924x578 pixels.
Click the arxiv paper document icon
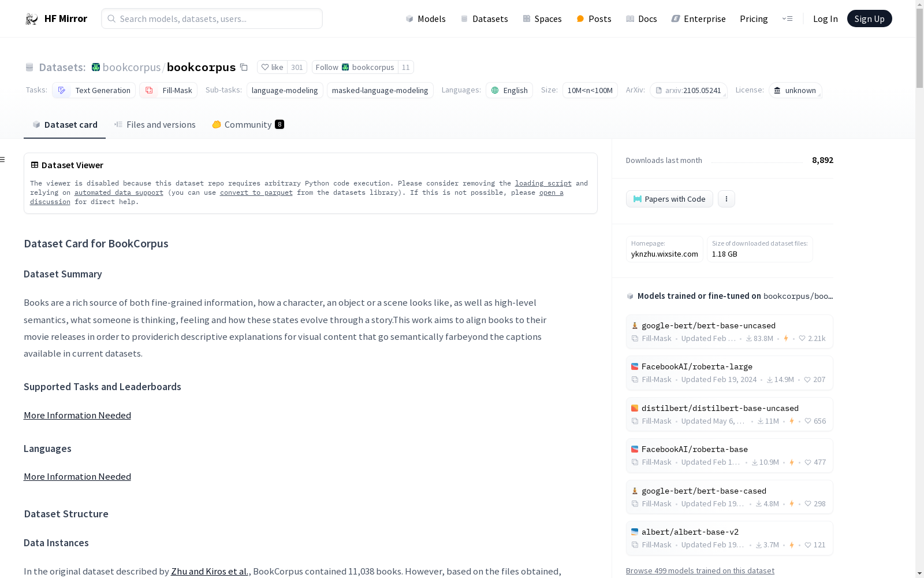point(659,90)
